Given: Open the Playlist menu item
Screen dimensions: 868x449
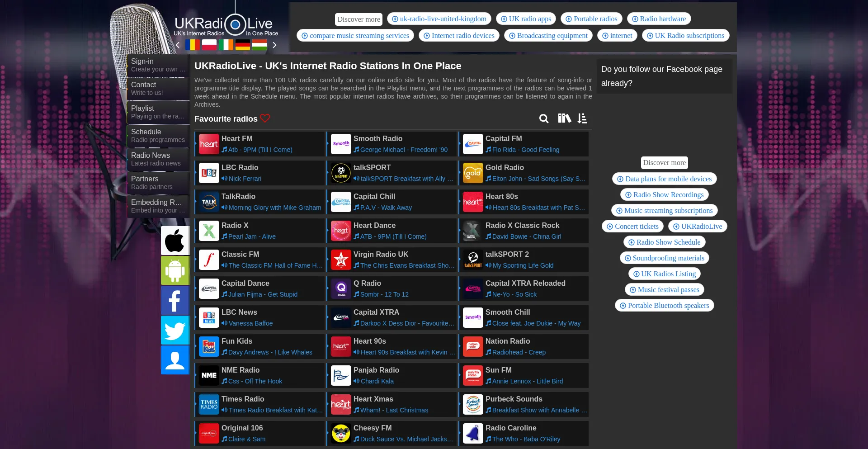Looking at the screenshot, I should click(x=158, y=112).
